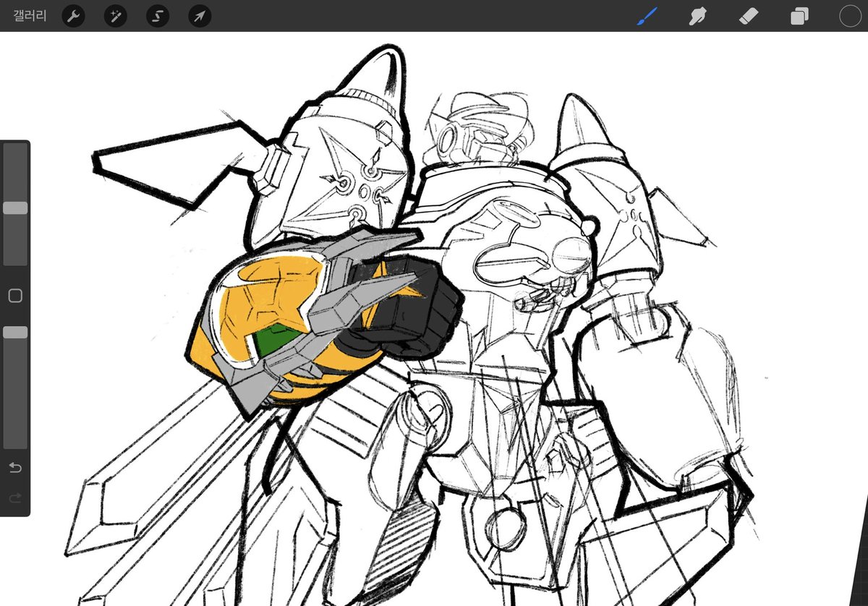This screenshot has height=606, width=868.
Task: Select the Smudge tool
Action: [x=697, y=16]
